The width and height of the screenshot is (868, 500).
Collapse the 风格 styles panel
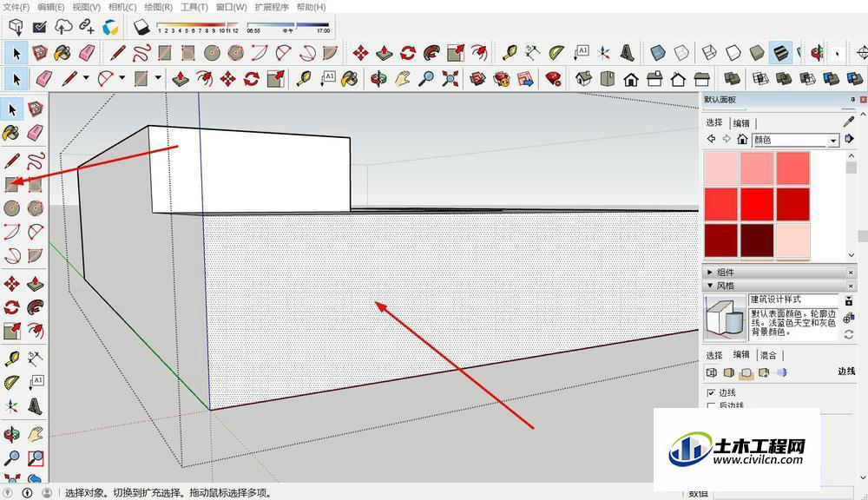(x=710, y=286)
